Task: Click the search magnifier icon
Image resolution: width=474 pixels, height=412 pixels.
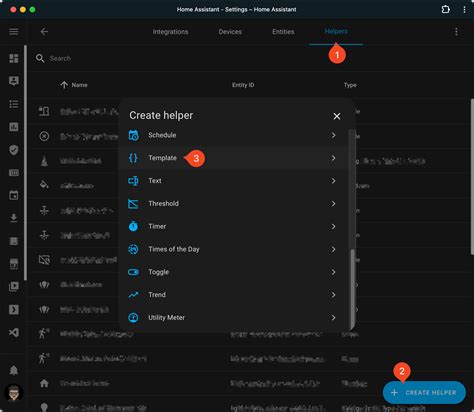Action: point(40,58)
